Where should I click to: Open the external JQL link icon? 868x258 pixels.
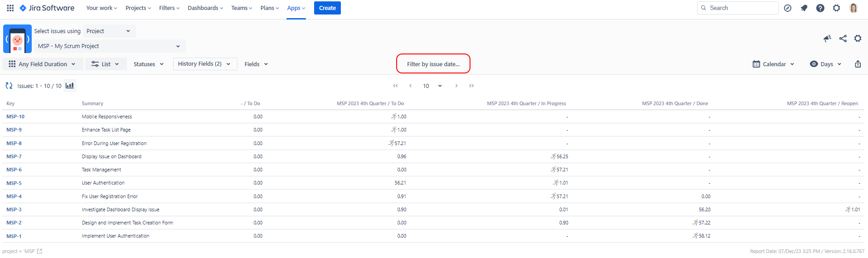pos(39,251)
